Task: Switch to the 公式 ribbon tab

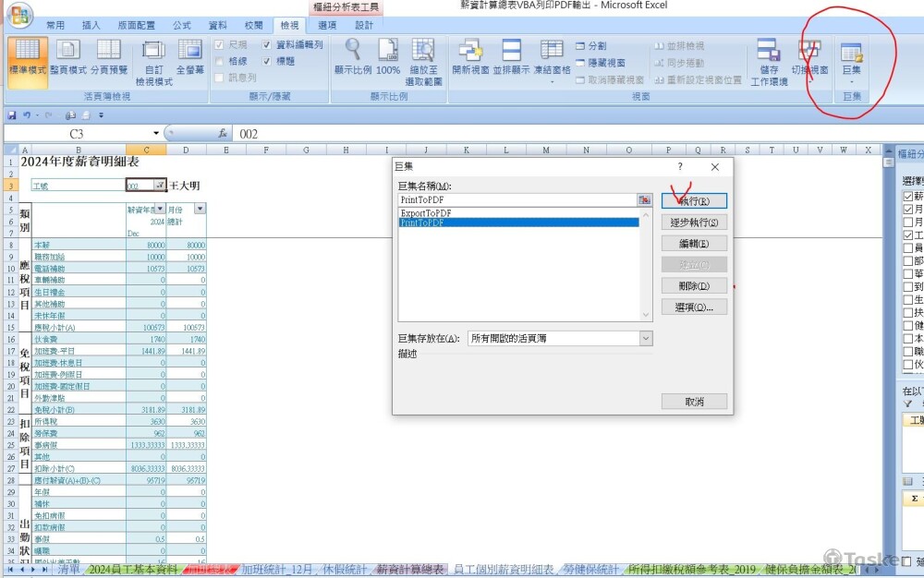Action: 182,25
